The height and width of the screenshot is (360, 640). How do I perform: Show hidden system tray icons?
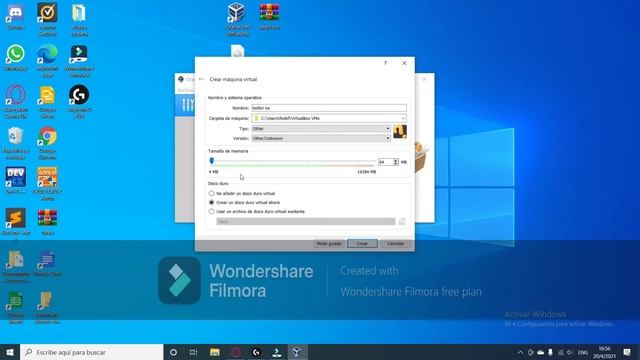[520, 352]
